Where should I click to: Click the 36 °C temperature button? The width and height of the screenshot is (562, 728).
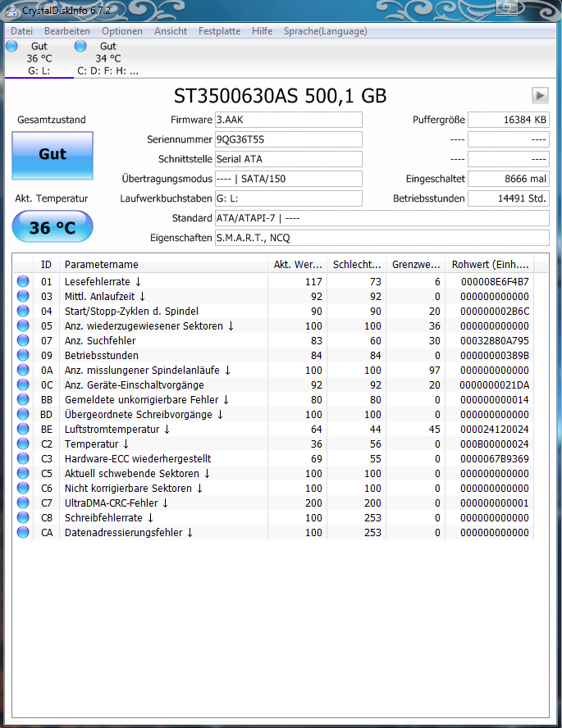point(53,226)
